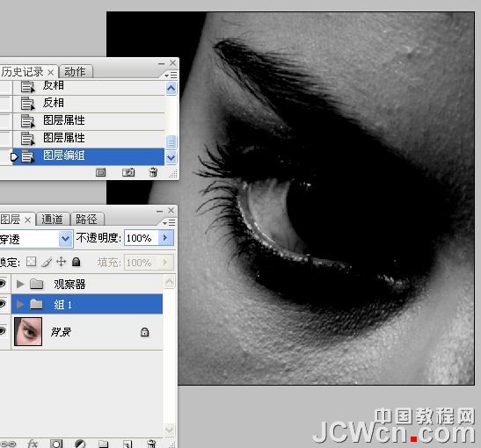Viewport: 481px width, 448px height.
Task: Lock all padlock icon beside 锁定
Action: (x=76, y=262)
